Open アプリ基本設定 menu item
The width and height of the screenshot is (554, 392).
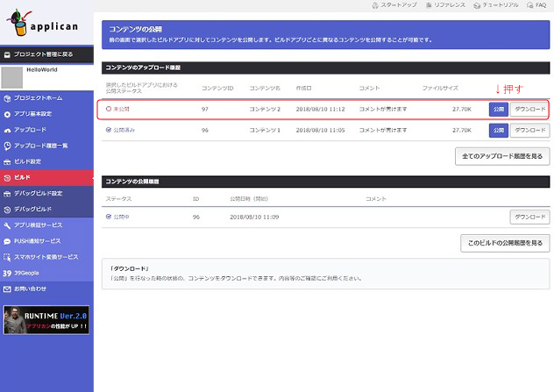click(x=46, y=114)
